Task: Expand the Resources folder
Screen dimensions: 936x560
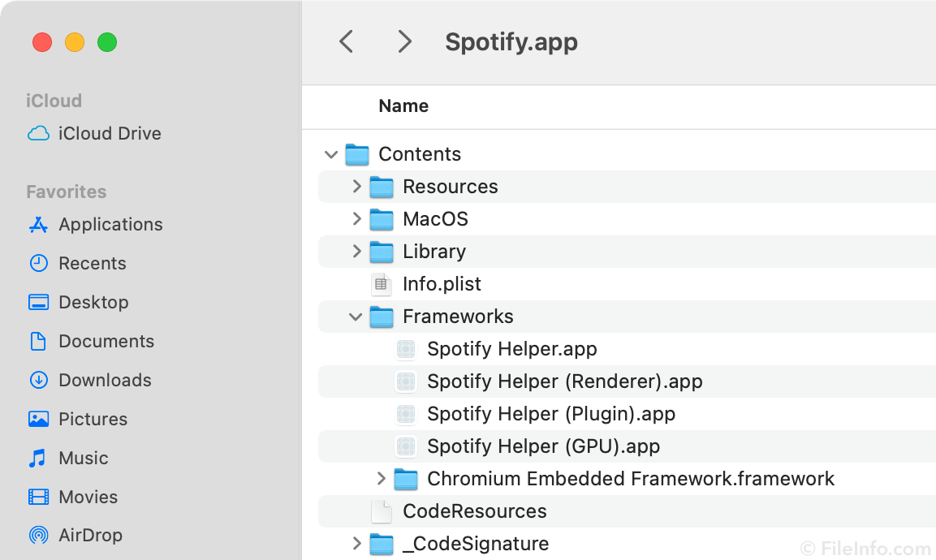Action: click(x=356, y=187)
